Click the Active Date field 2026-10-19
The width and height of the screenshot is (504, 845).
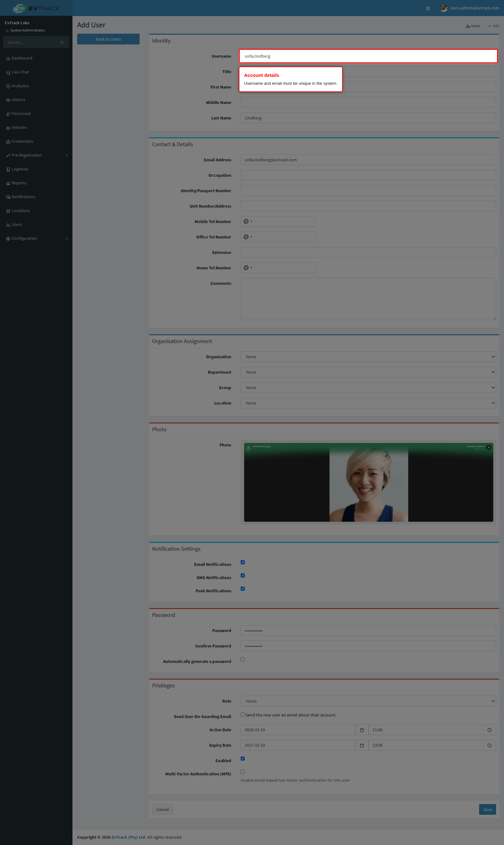298,730
